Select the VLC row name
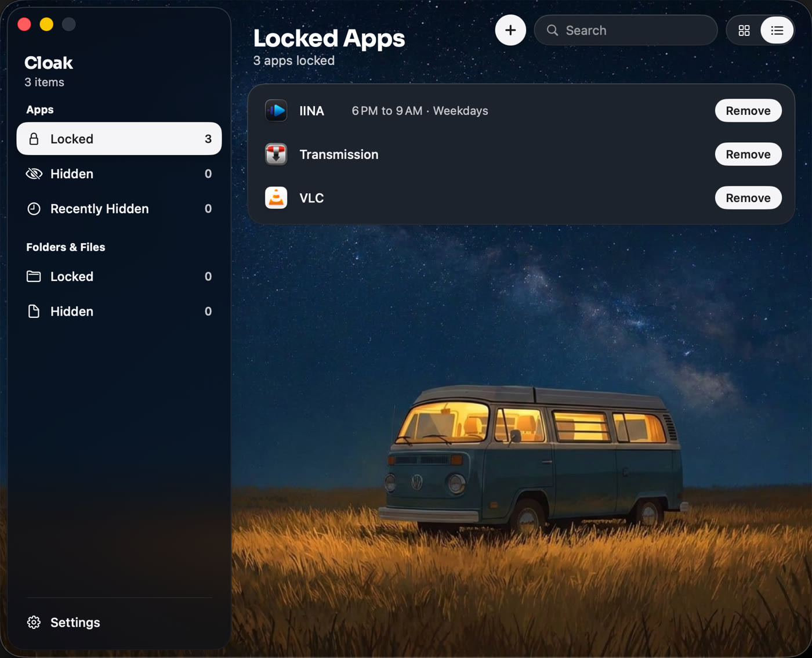The height and width of the screenshot is (658, 812). [311, 198]
